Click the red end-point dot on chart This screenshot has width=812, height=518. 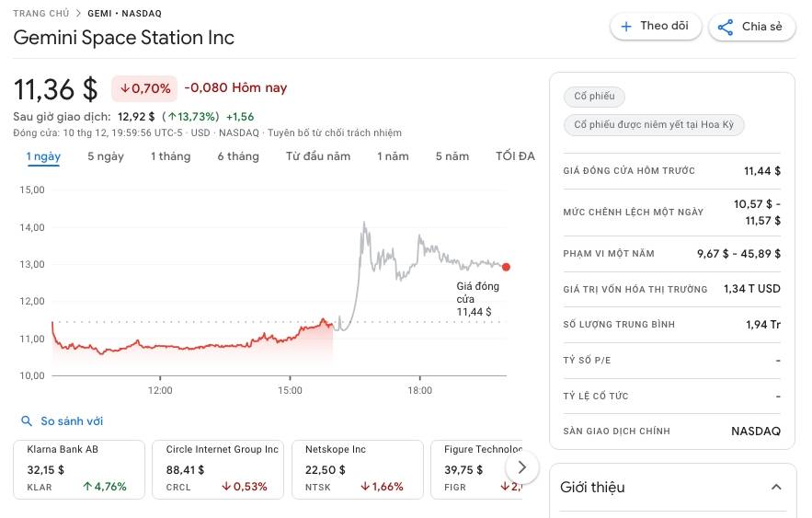(x=506, y=267)
